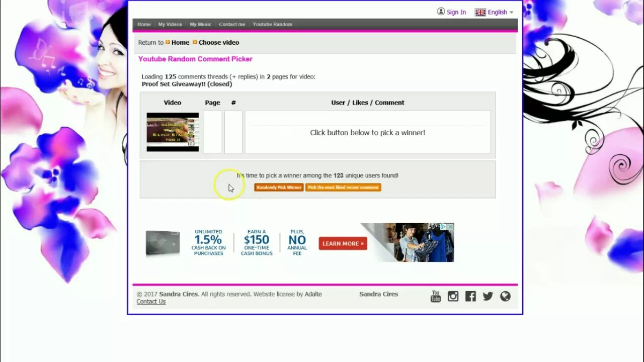The height and width of the screenshot is (362, 644).
Task: Click the 'Page' column header
Action: pyautogui.click(x=212, y=103)
